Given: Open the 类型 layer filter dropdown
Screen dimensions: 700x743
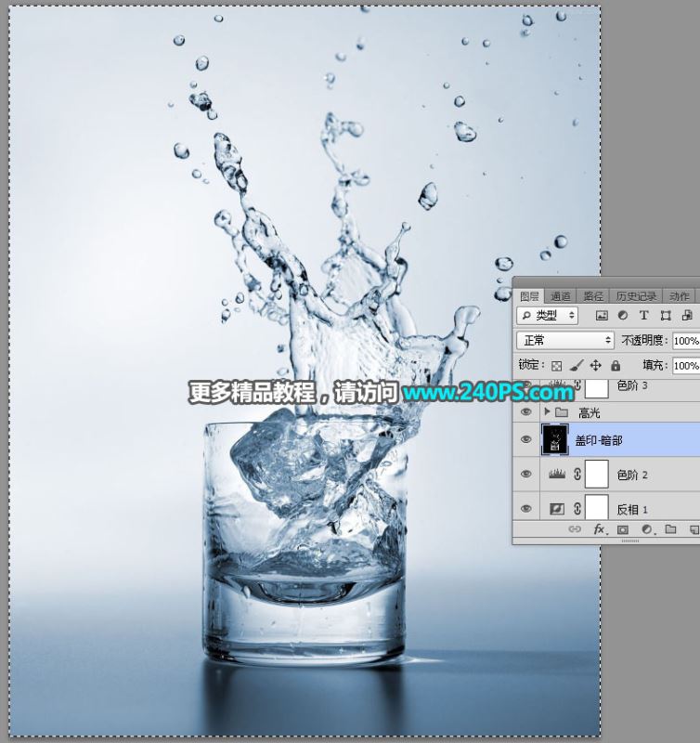Looking at the screenshot, I should (547, 315).
